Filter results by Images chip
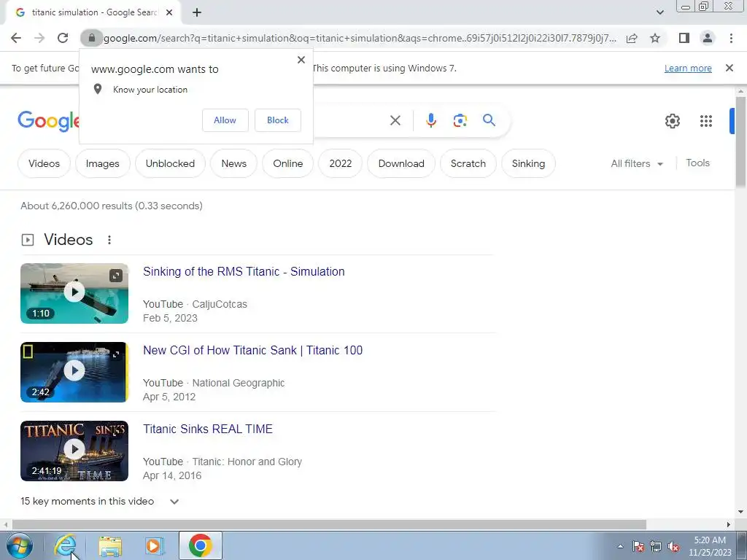 pyautogui.click(x=102, y=163)
